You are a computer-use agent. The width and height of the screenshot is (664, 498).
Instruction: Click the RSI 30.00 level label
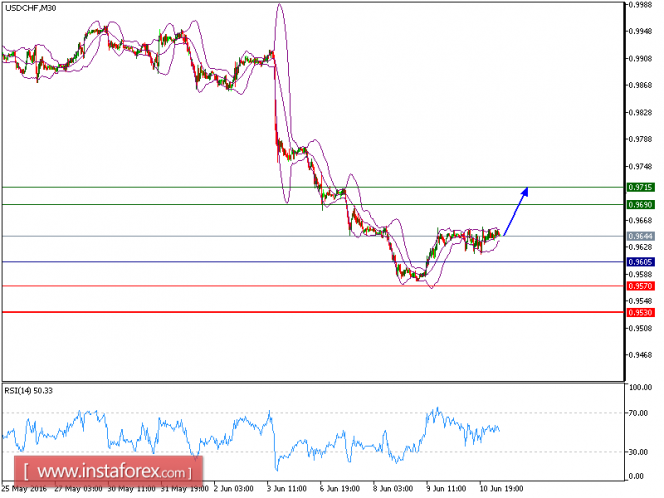(639, 452)
